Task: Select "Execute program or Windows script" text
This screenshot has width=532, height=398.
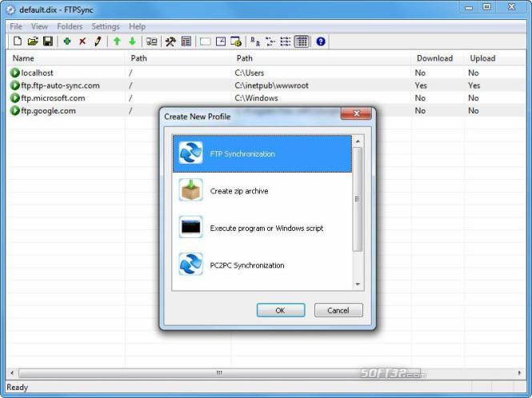Action: coord(266,228)
